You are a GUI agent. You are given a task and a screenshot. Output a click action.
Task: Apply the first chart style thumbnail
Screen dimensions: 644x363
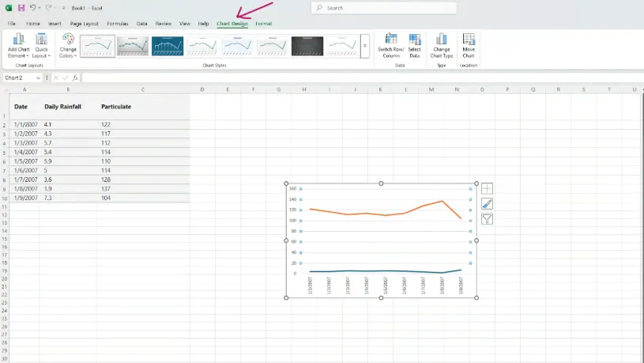click(97, 46)
